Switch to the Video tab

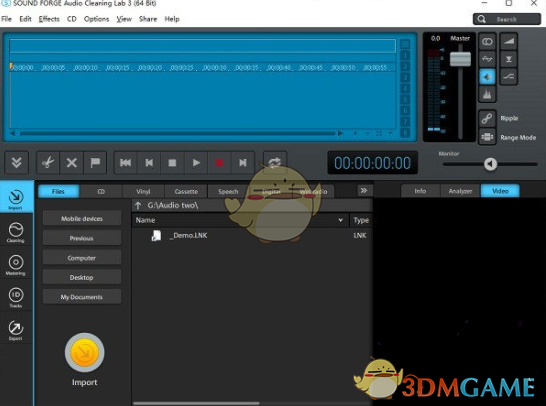(x=500, y=191)
